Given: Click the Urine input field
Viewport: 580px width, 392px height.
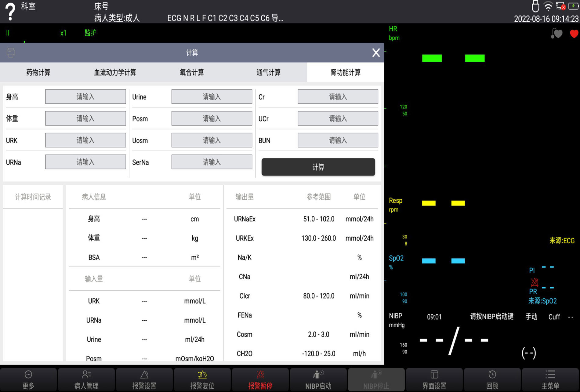Looking at the screenshot, I should tap(212, 97).
